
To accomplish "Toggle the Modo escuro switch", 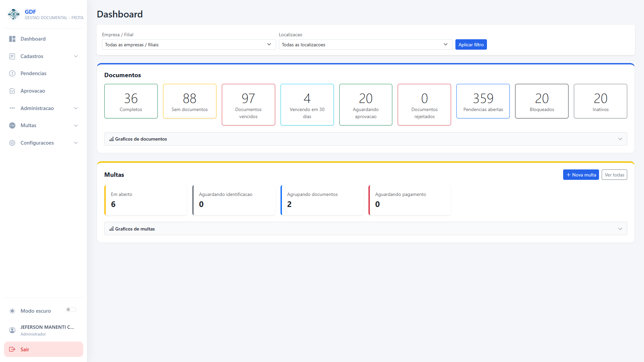I will click(x=71, y=310).
